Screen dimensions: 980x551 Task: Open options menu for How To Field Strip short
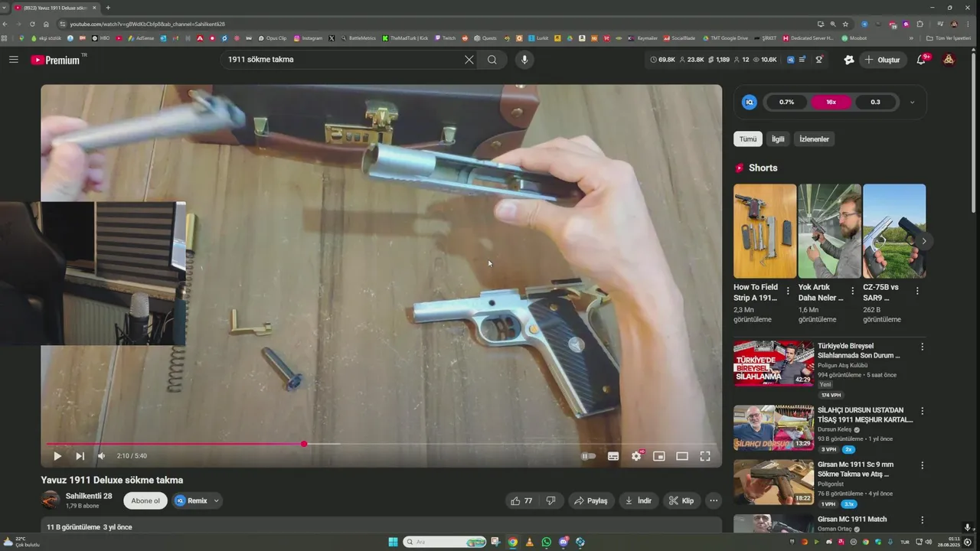click(x=788, y=291)
